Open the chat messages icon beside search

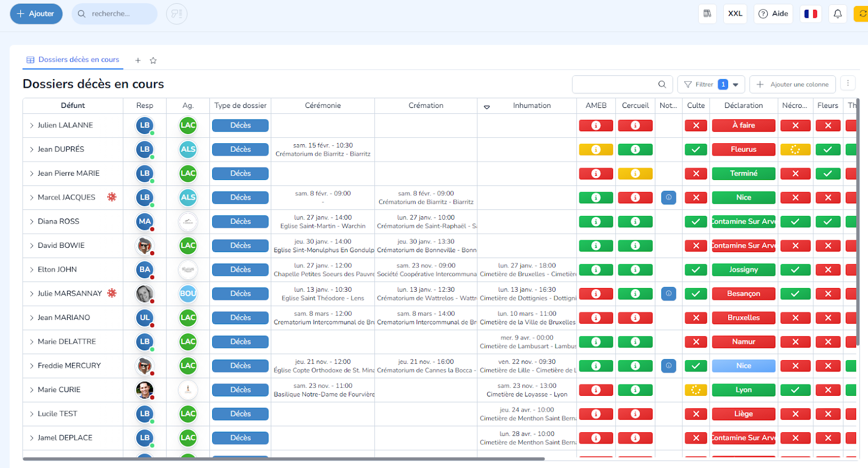pyautogui.click(x=177, y=14)
